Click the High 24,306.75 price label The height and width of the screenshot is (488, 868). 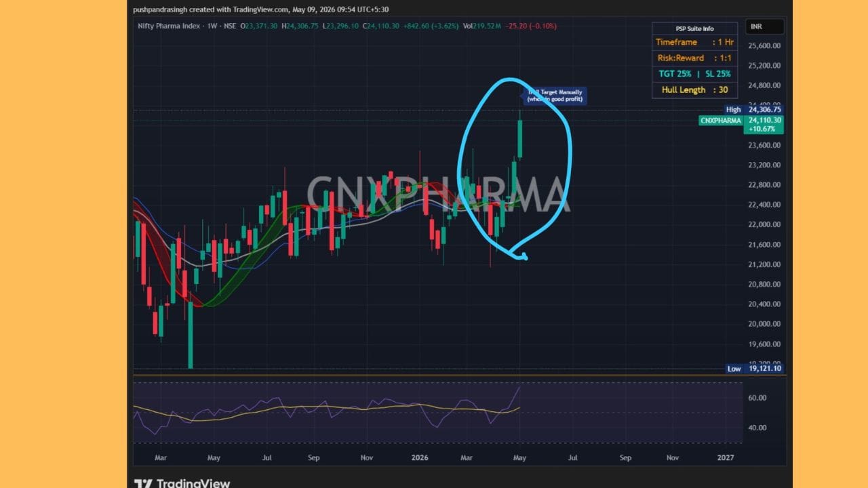(754, 109)
